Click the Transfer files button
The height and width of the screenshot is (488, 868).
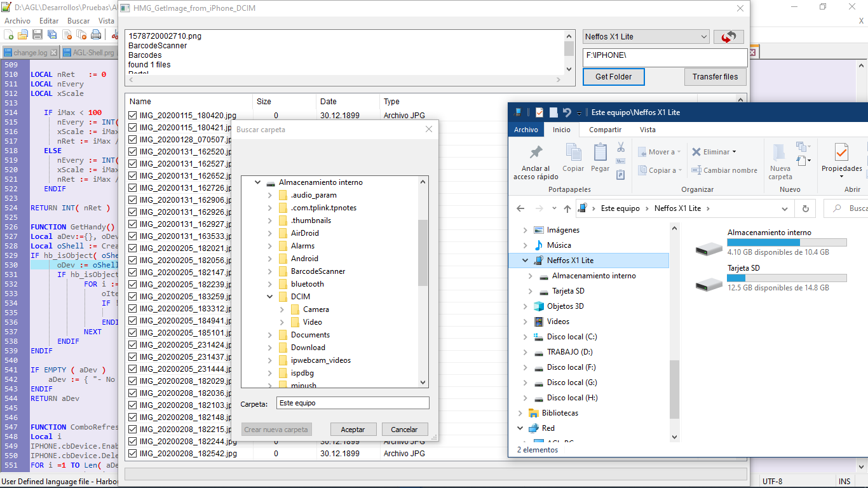coord(715,77)
